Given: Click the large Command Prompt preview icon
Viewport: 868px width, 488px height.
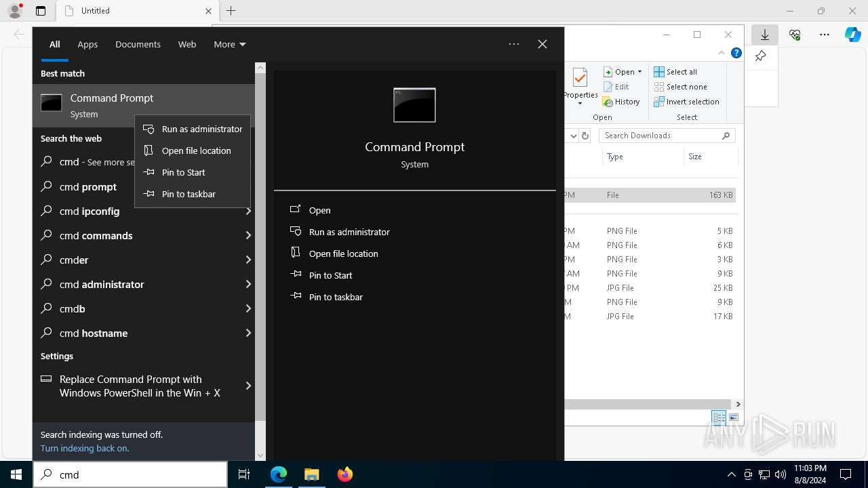Looking at the screenshot, I should (x=414, y=105).
